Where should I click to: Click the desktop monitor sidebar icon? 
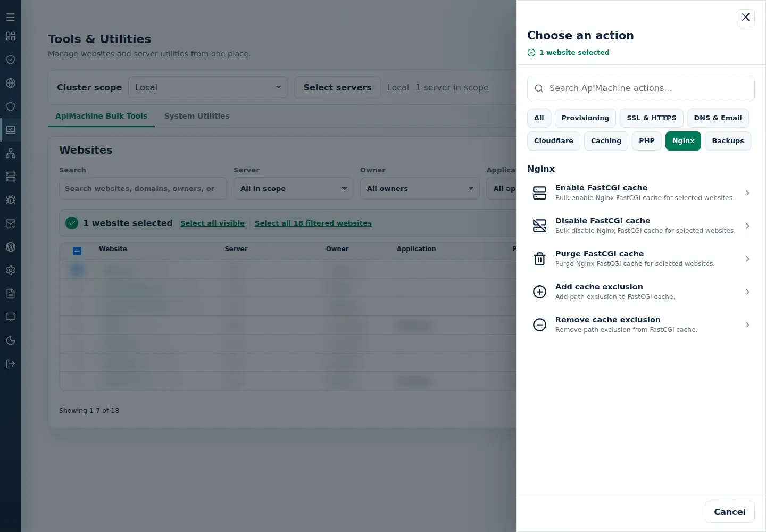[x=11, y=317]
